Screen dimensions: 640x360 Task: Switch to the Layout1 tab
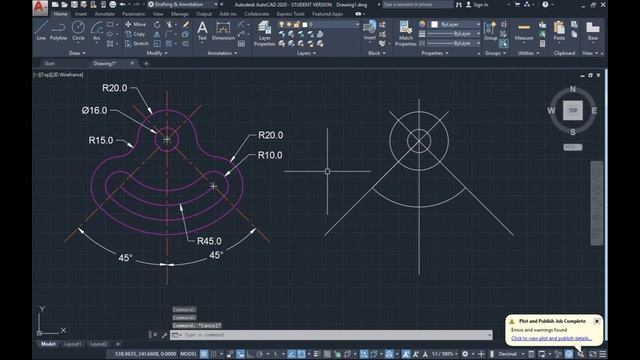point(72,344)
